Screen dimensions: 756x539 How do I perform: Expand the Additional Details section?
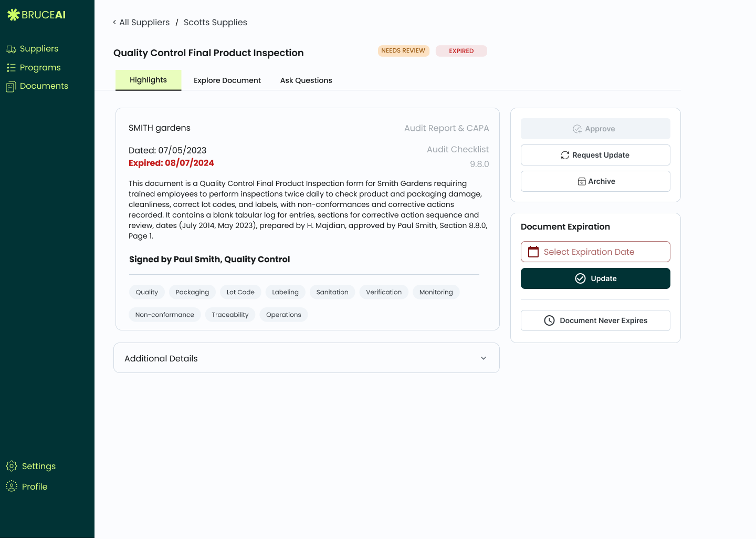tap(306, 358)
